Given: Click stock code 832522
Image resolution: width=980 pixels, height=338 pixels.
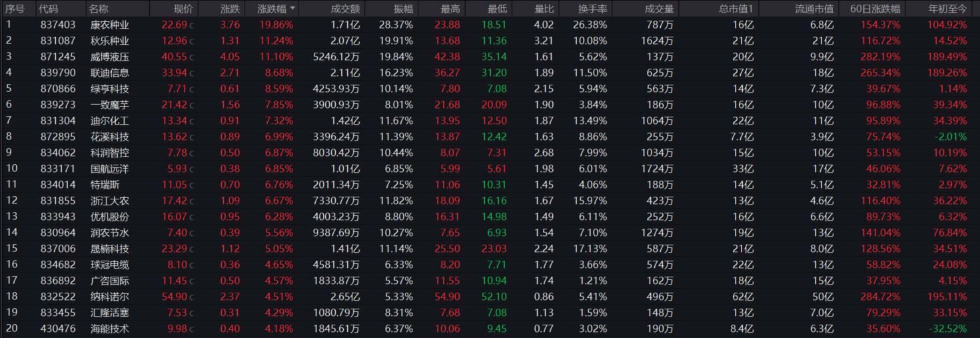Looking at the screenshot, I should [x=57, y=297].
